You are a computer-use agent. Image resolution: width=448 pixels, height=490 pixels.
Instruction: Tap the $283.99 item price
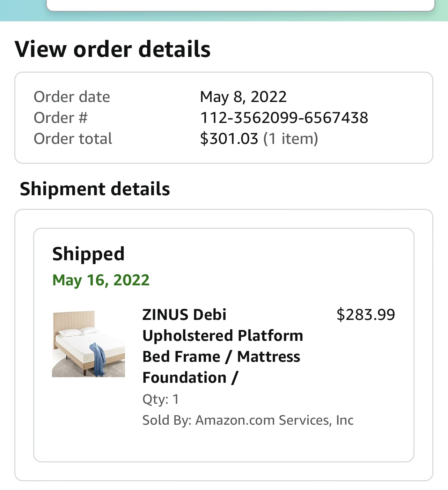tap(366, 315)
